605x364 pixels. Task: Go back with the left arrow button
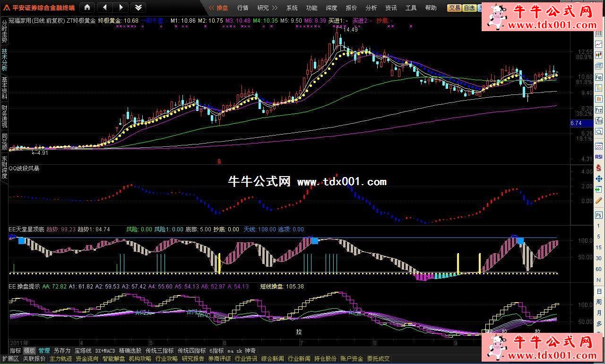pos(104,8)
